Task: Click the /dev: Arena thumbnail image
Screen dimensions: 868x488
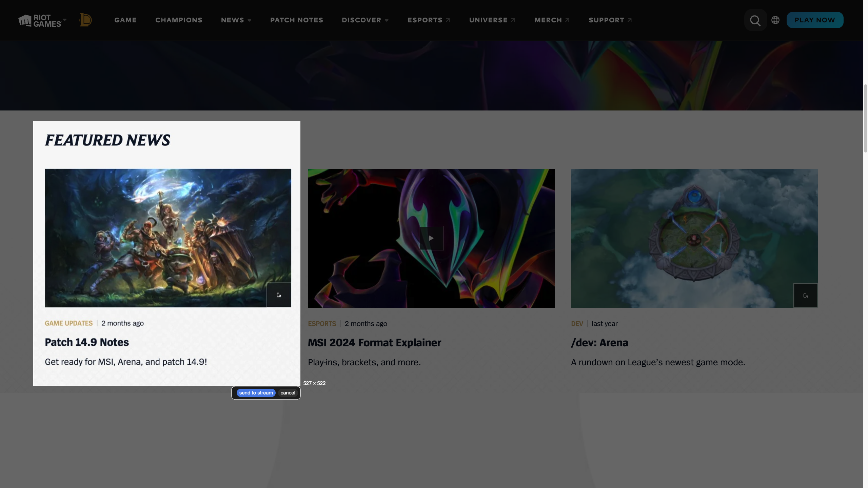Action: pos(694,238)
